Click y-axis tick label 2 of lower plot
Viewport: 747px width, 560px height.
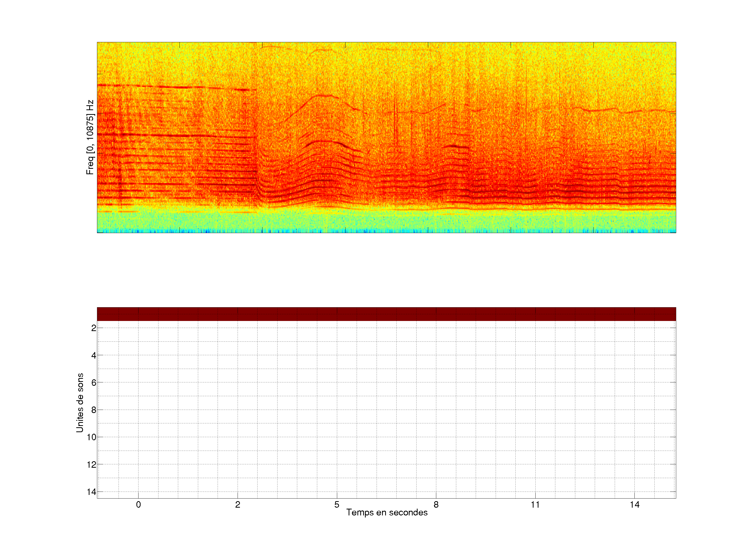94,328
